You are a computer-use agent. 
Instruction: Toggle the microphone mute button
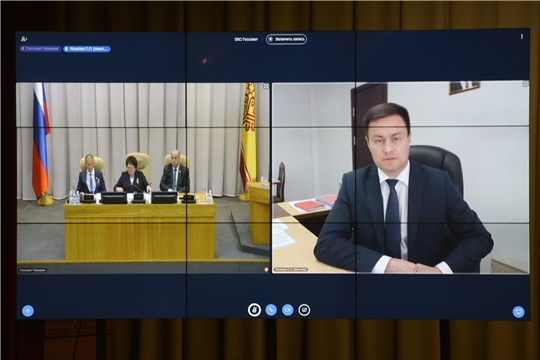click(255, 310)
